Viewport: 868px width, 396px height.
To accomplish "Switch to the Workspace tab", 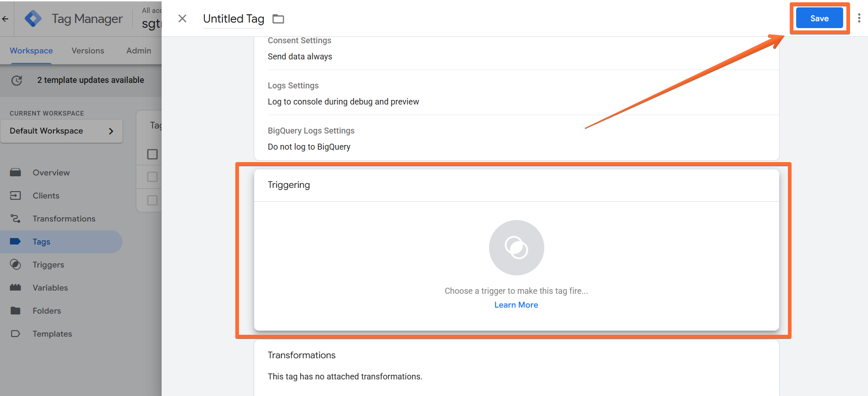I will point(31,51).
